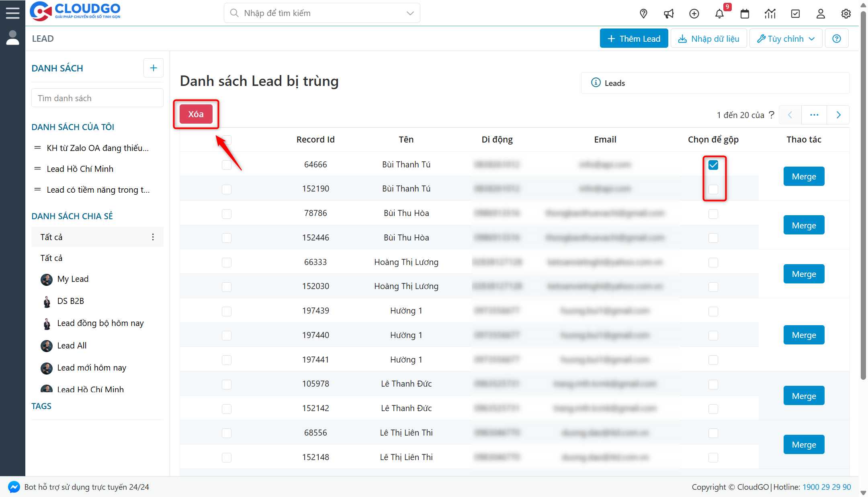Open the user profile icon
868x497 pixels.
click(821, 13)
